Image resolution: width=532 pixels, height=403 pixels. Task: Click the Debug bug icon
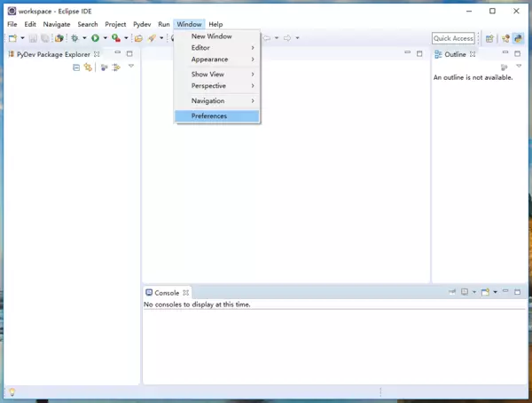(75, 38)
